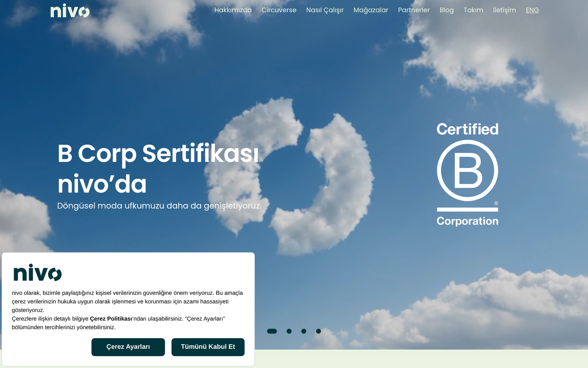Open the Çerez Politikası link
The height and width of the screenshot is (368, 588).
(111, 319)
